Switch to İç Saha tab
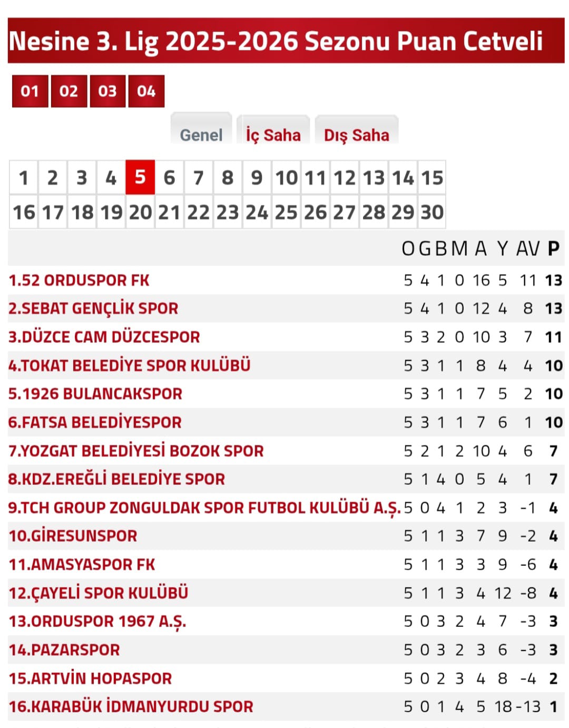 click(273, 135)
